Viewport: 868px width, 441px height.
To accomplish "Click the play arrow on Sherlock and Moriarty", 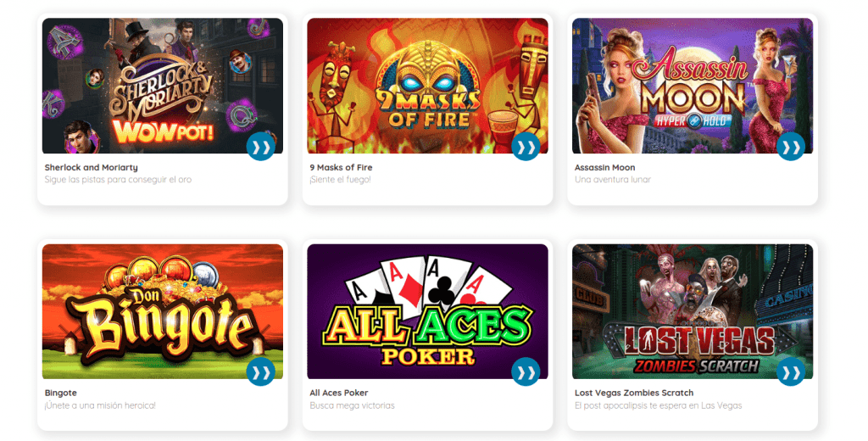I will pyautogui.click(x=261, y=147).
